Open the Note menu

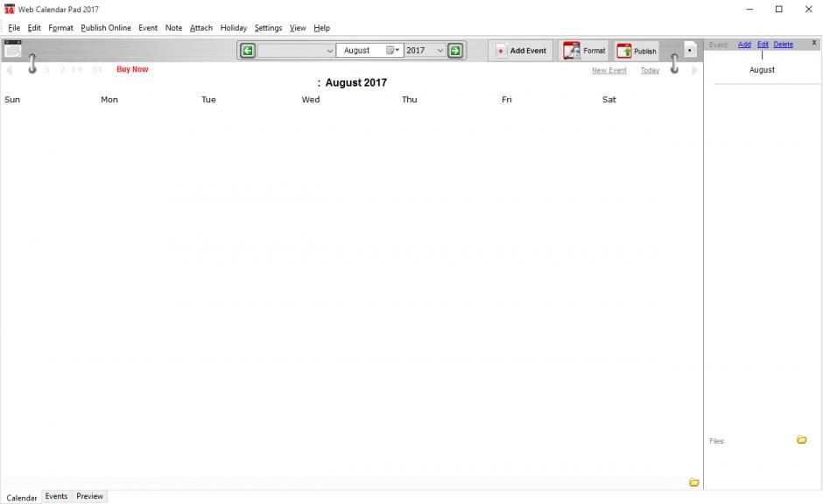pyautogui.click(x=173, y=28)
